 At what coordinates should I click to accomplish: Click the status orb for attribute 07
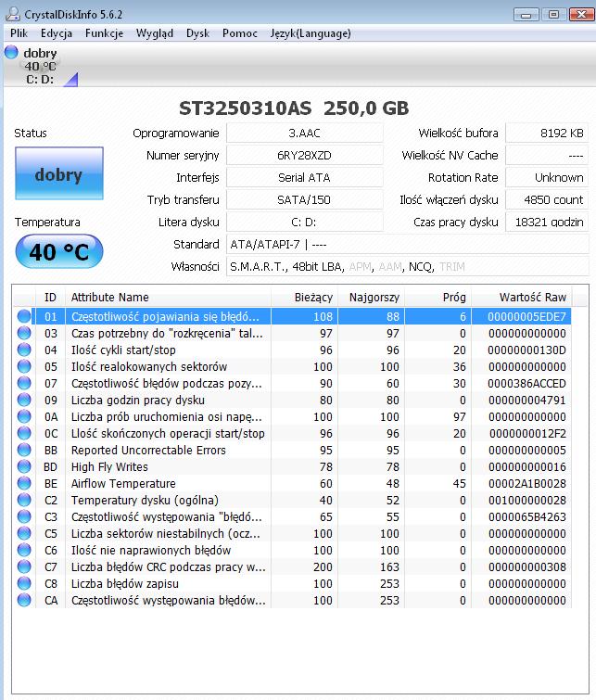pyautogui.click(x=24, y=384)
